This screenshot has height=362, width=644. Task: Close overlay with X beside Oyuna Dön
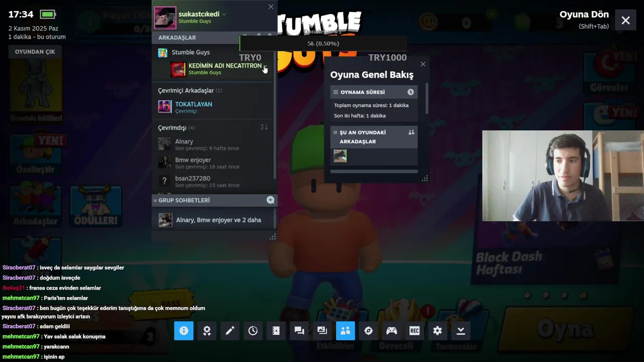[625, 20]
